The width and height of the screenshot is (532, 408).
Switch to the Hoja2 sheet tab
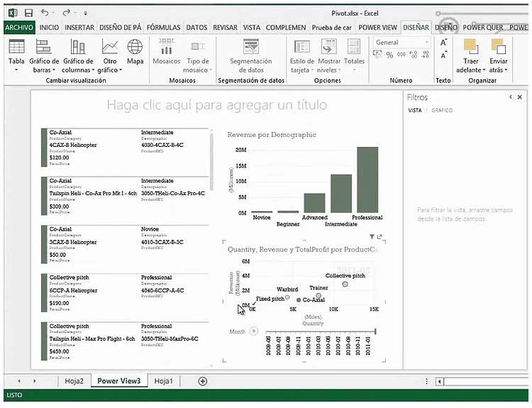coord(74,381)
